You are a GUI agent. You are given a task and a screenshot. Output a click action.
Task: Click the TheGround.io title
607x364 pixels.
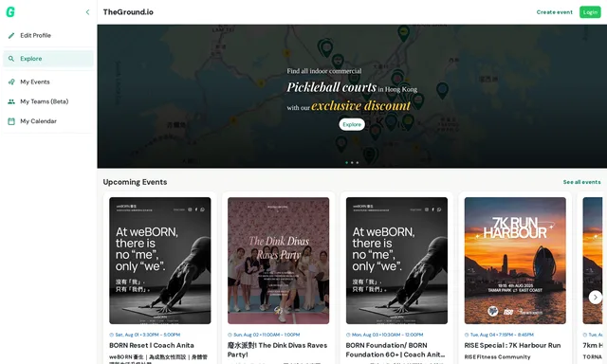[128, 12]
